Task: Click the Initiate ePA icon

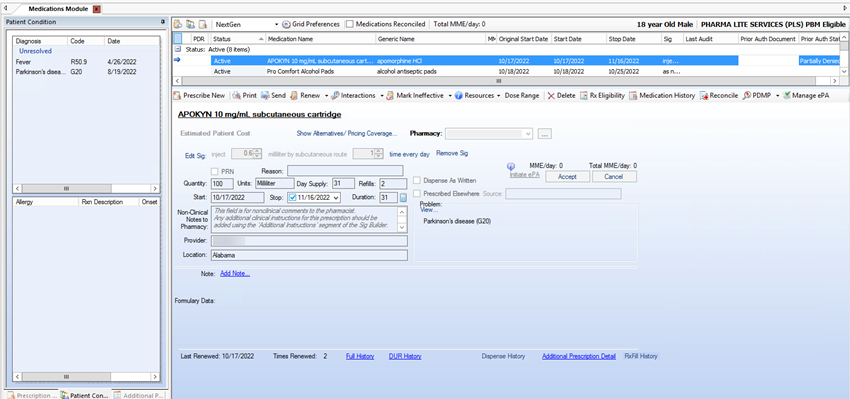Action: pos(511,167)
